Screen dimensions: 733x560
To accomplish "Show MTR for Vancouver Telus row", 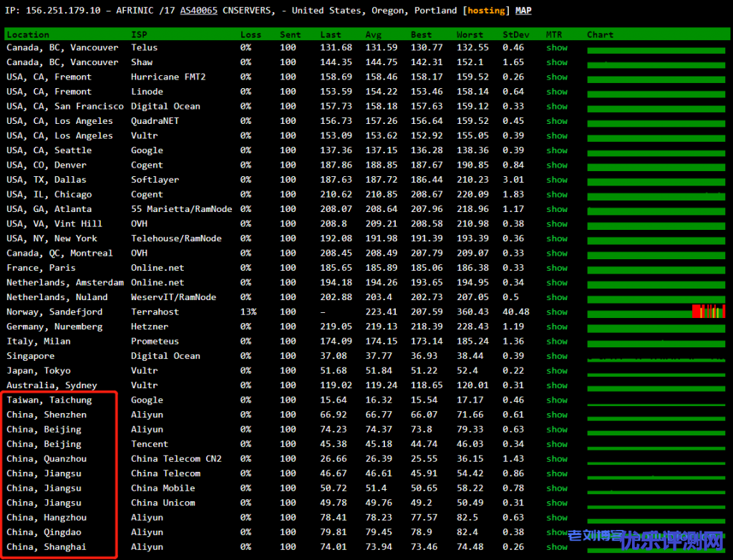I will [x=556, y=48].
